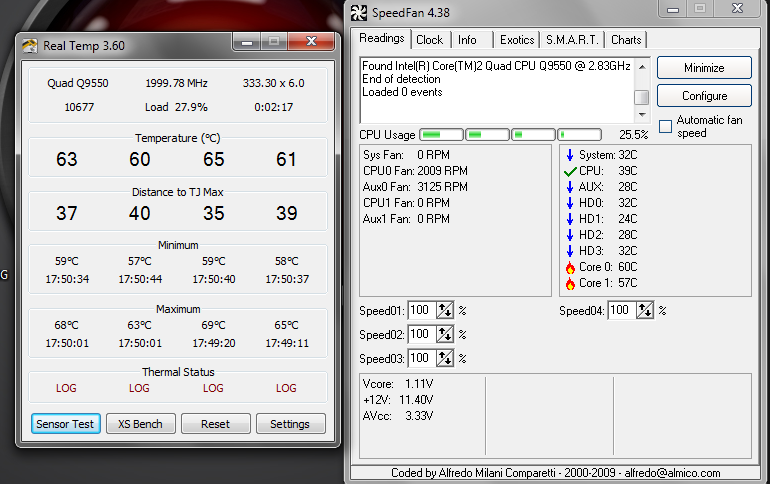Click the AVcc 3.33V reading
The image size is (770, 484).
(398, 416)
